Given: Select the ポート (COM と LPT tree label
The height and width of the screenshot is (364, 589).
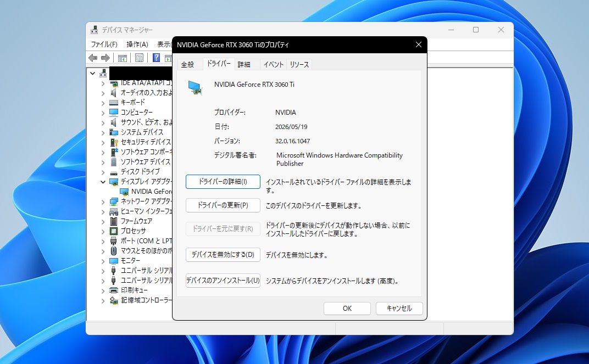Looking at the screenshot, I should coord(147,241).
